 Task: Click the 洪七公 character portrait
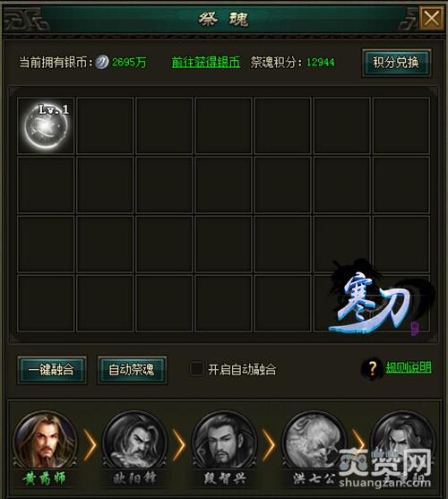[x=314, y=441]
